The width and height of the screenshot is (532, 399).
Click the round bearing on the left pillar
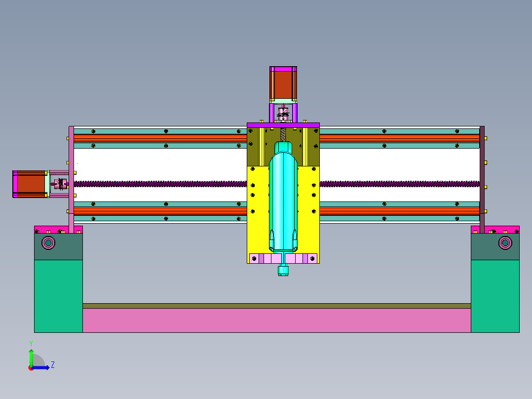tap(48, 243)
